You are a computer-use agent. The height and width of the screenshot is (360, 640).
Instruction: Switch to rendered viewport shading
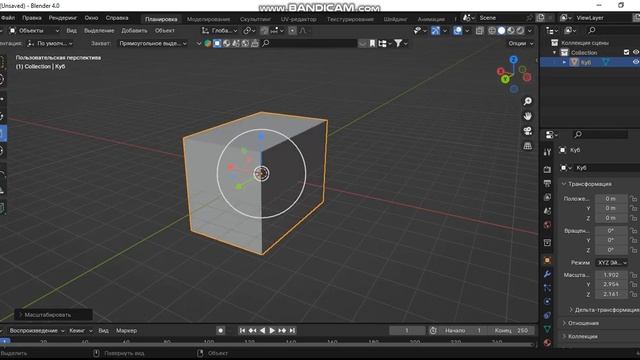coord(520,31)
